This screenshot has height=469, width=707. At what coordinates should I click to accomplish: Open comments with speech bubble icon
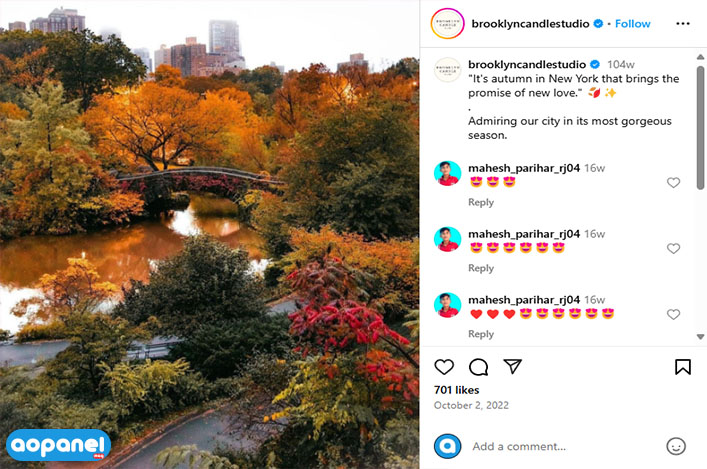pyautogui.click(x=478, y=367)
